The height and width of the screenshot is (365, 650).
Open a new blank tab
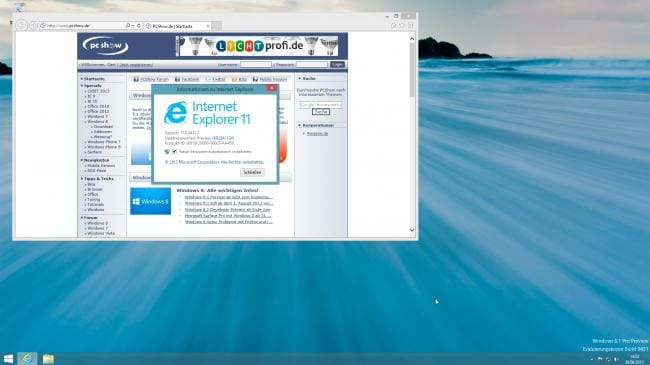216,26
